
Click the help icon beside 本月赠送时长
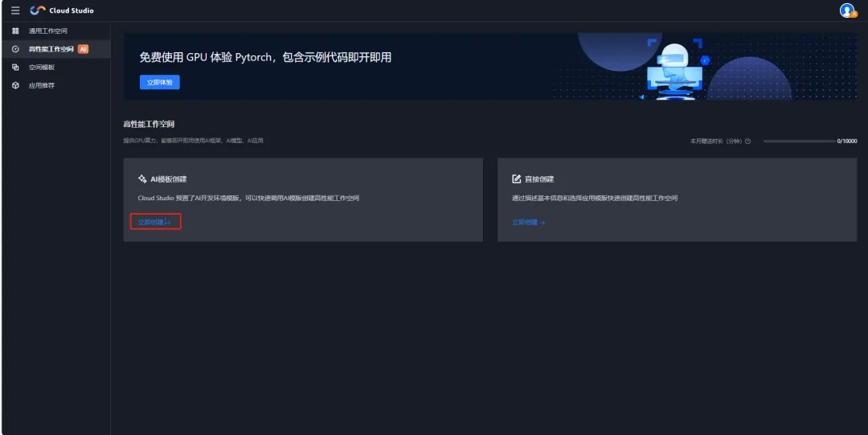(747, 142)
